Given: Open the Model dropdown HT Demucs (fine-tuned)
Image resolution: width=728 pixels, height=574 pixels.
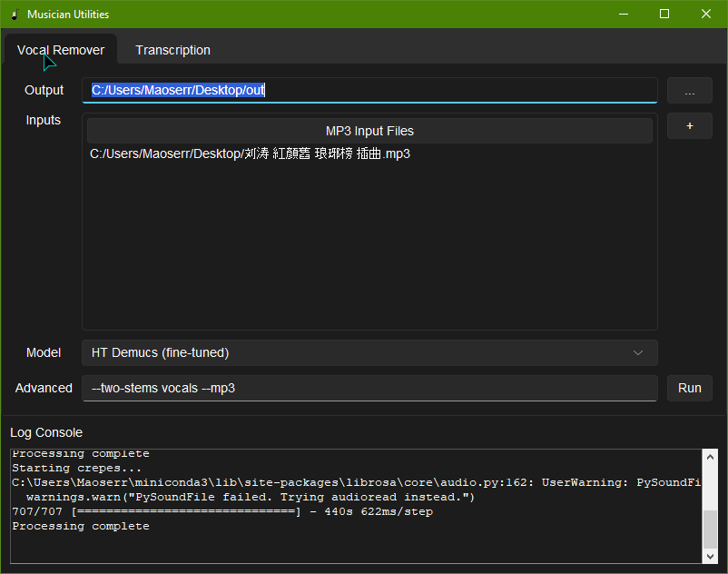Looking at the screenshot, I should pos(369,353).
